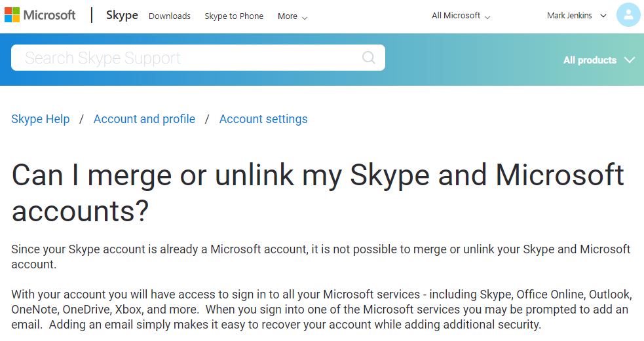Click the All products chevron arrow

tap(630, 60)
